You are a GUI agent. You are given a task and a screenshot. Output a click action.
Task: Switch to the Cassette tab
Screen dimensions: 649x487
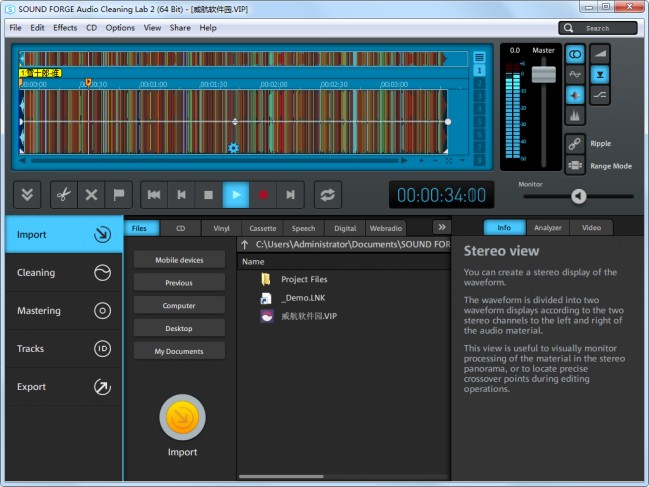tap(262, 228)
